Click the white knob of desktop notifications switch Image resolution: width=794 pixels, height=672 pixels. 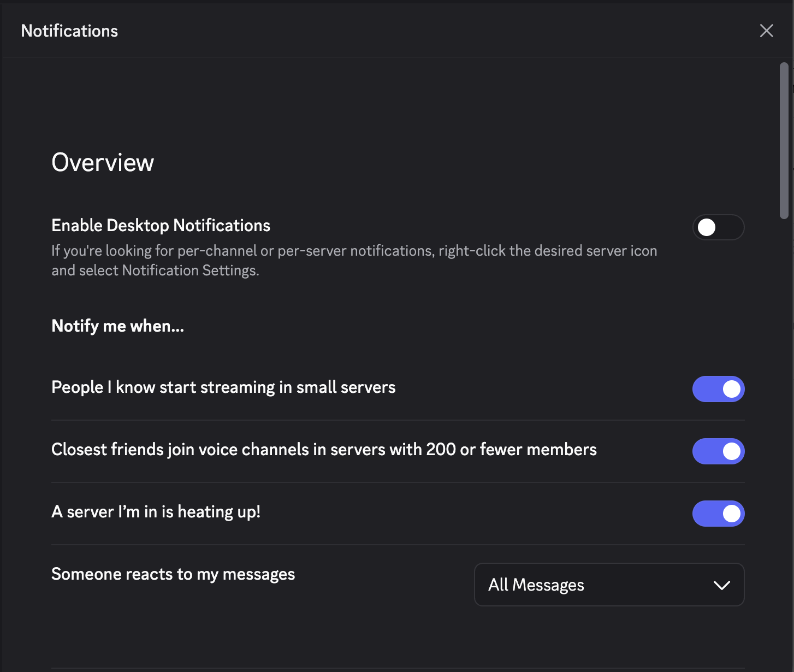[x=707, y=227]
